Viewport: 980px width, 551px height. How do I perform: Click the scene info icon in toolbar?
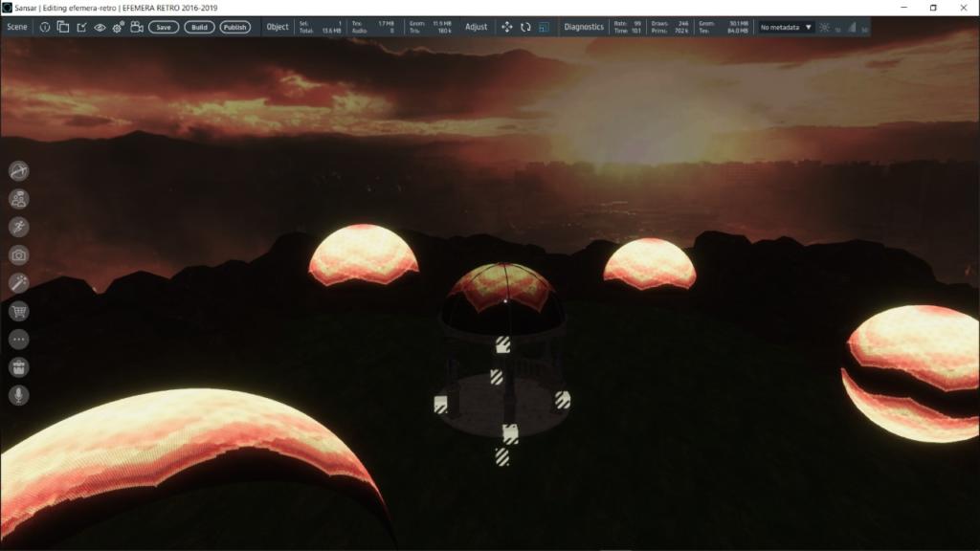[x=44, y=27]
